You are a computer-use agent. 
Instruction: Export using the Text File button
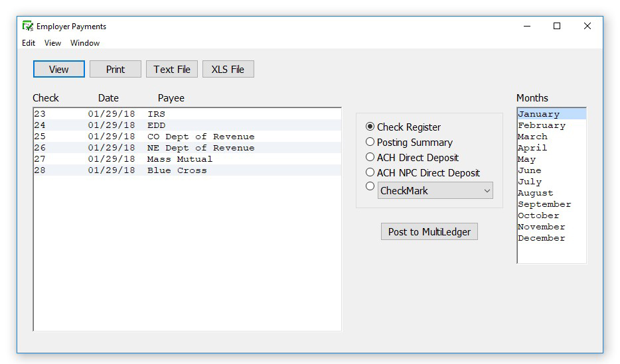pyautogui.click(x=172, y=69)
